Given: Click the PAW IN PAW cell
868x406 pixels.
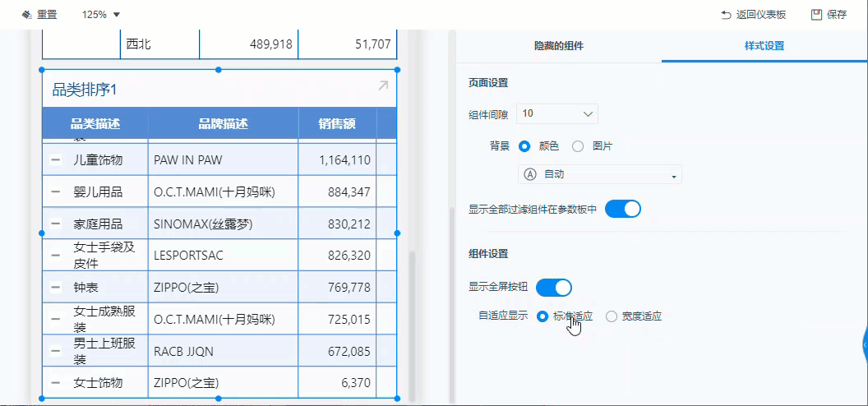Looking at the screenshot, I should 223,160.
